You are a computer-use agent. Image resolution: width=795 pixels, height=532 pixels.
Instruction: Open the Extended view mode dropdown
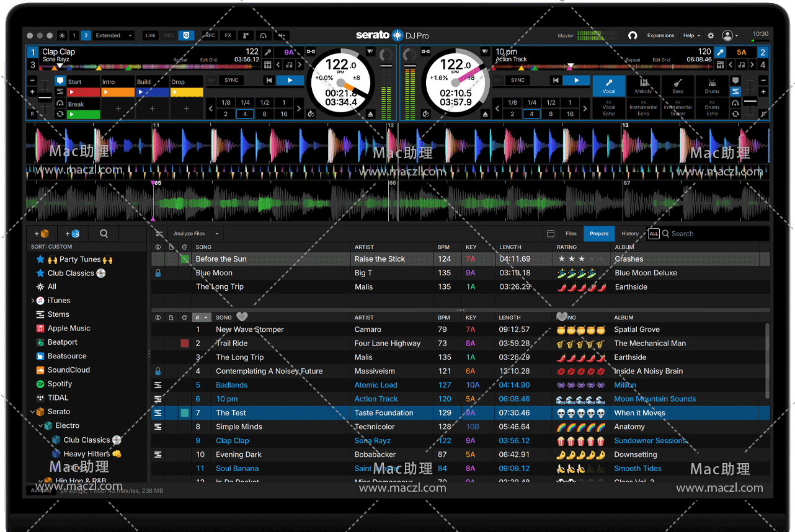113,36
